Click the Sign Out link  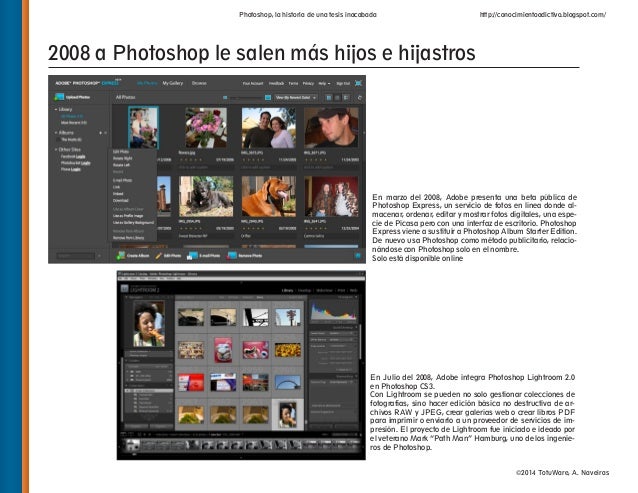pyautogui.click(x=343, y=83)
